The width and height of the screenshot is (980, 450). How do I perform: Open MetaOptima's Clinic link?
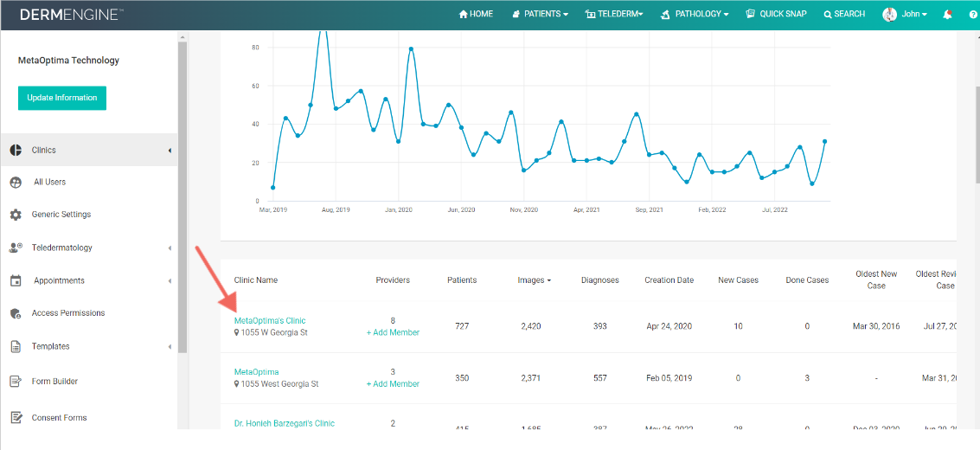click(x=270, y=321)
